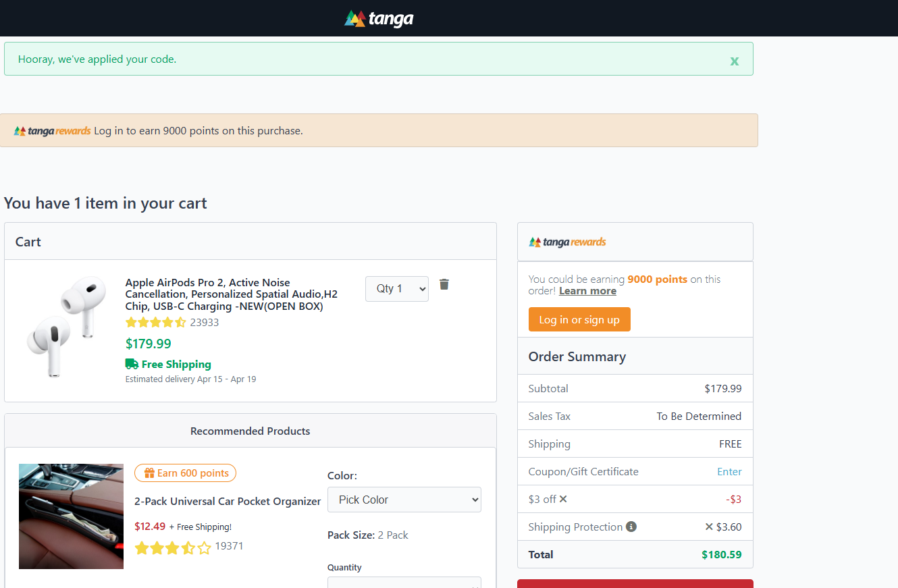The height and width of the screenshot is (588, 898).
Task: Click the tanga rewards logo in the orange banner
Action: coord(52,131)
